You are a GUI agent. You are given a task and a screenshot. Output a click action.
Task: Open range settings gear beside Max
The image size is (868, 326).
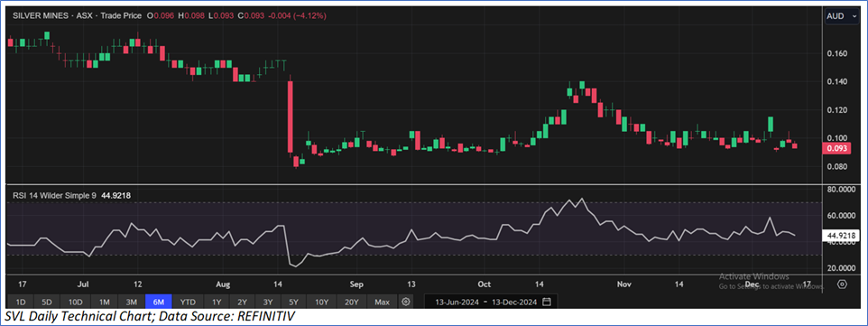406,303
